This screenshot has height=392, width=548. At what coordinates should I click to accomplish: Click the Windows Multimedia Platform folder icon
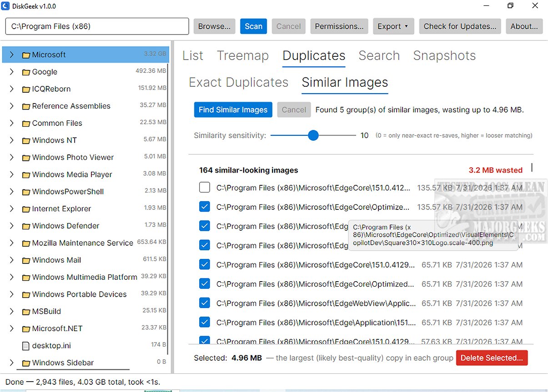tap(26, 278)
